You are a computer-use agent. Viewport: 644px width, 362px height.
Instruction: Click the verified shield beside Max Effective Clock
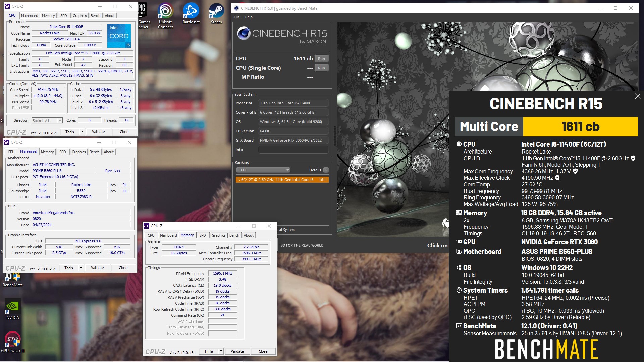tap(557, 178)
